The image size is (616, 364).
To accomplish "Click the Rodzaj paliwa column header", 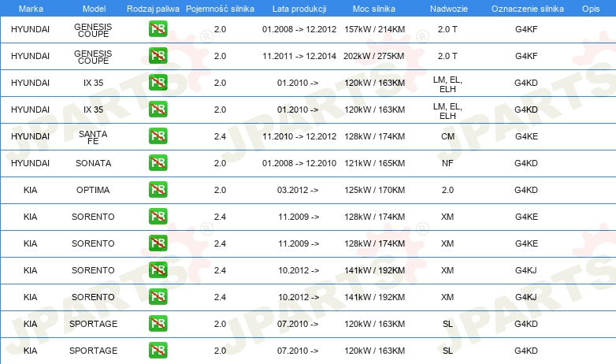I will click(x=153, y=9).
